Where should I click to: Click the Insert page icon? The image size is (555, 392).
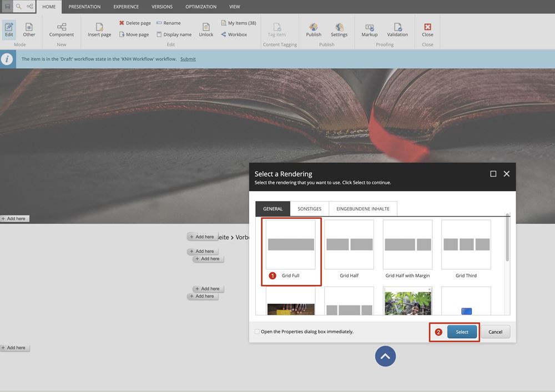(99, 27)
